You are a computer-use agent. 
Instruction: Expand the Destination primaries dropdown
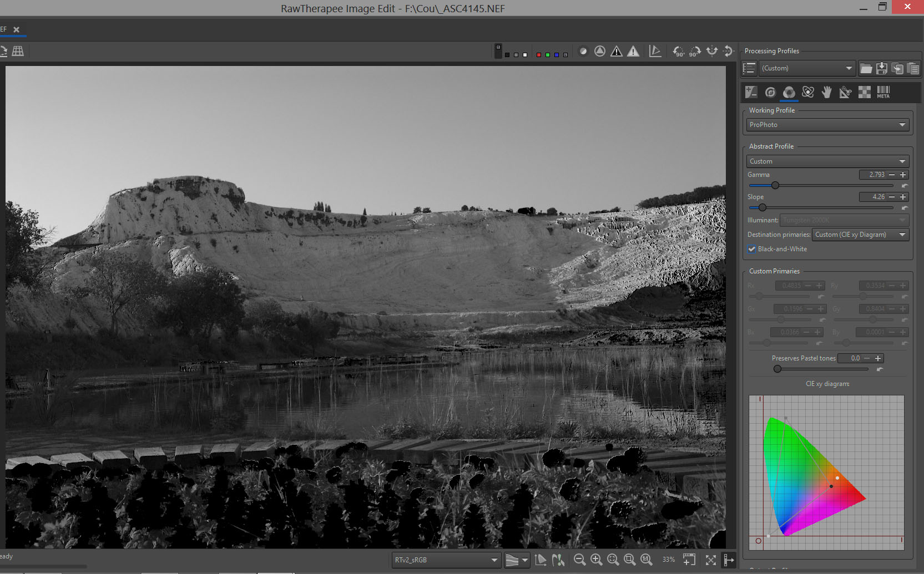click(860, 234)
